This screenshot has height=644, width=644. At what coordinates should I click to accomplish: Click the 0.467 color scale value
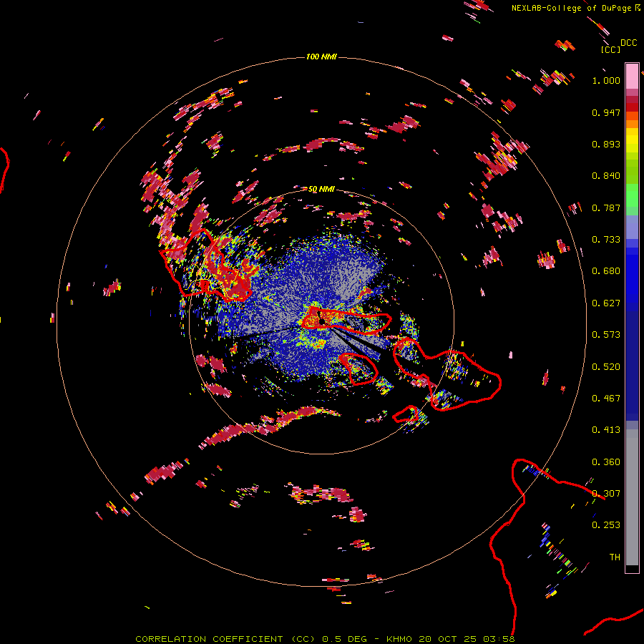click(x=606, y=399)
